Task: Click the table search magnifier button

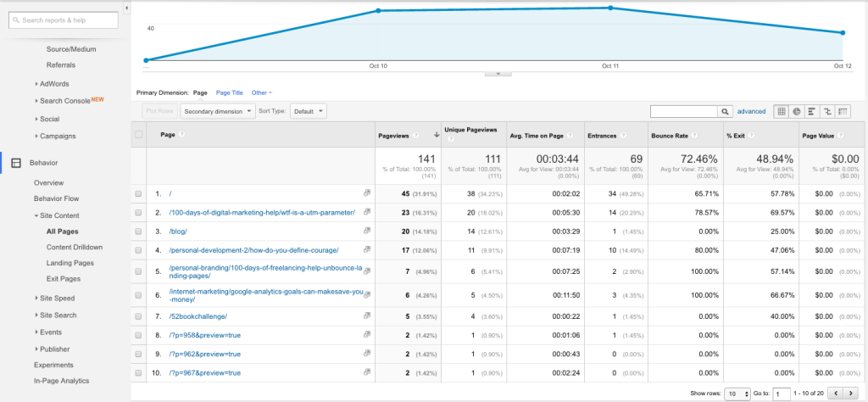Action: point(726,111)
